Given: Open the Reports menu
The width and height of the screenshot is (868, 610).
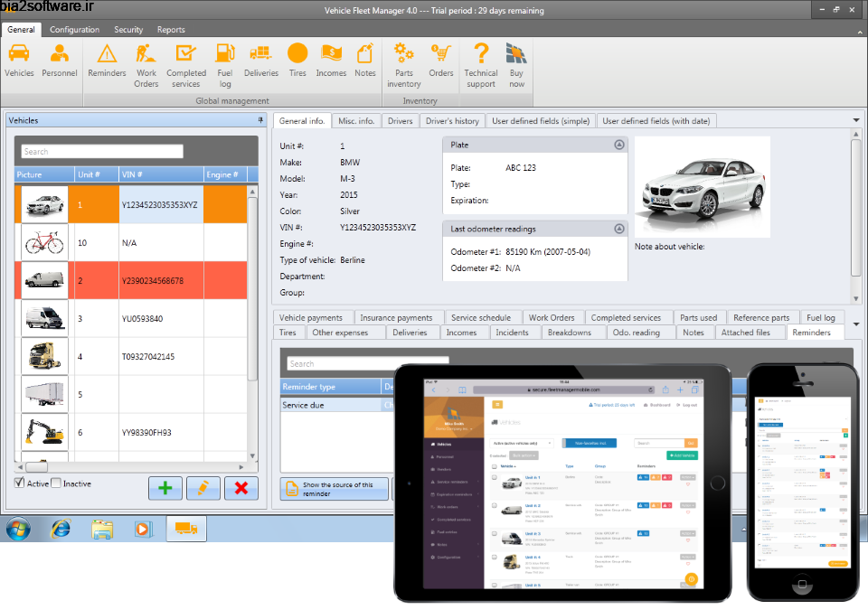Looking at the screenshot, I should (170, 29).
